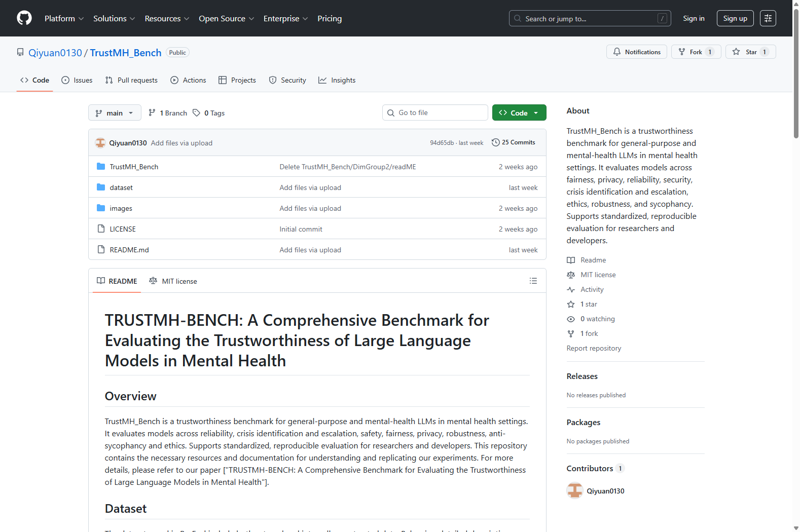
Task: Switch to the Insights tab
Action: click(x=337, y=80)
